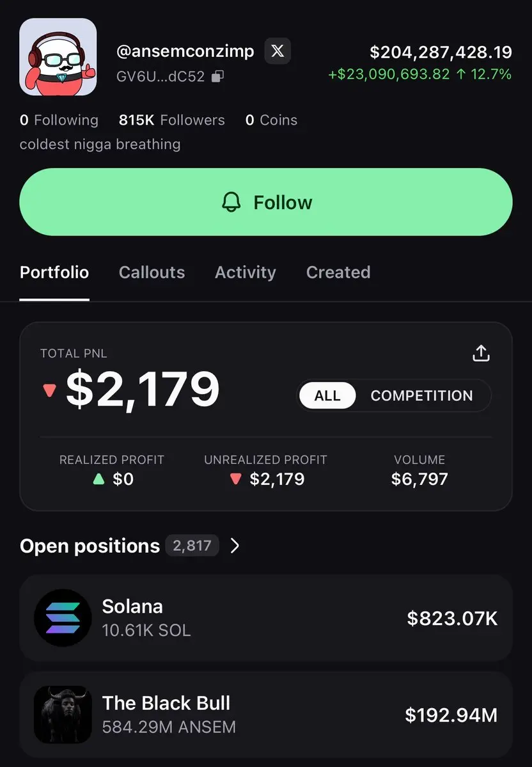Open the Open positions list heading

pos(90,546)
